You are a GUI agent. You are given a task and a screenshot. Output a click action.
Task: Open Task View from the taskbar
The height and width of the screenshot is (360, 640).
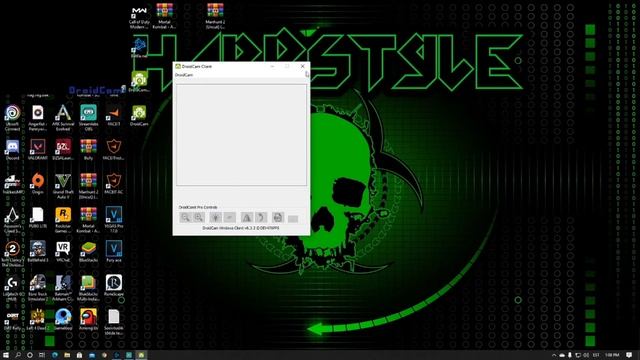point(42,355)
